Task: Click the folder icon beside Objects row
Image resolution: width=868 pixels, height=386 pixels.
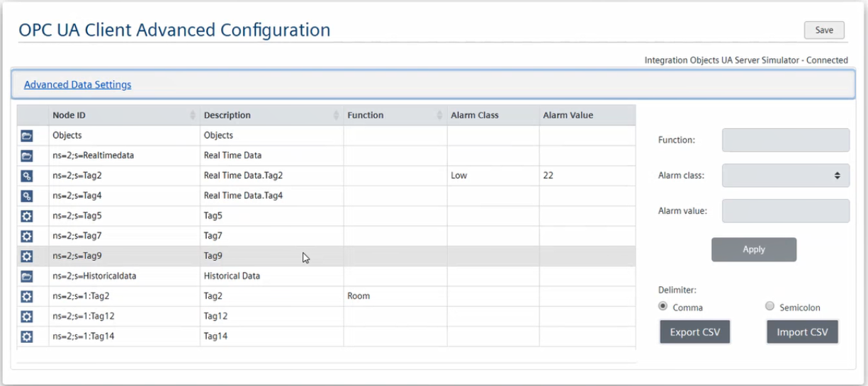Action: coord(27,135)
